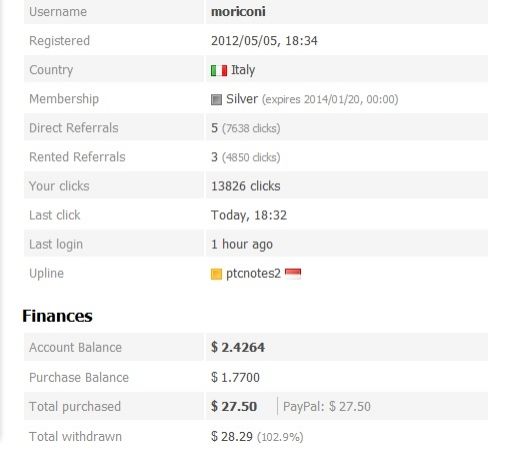Click the Silver membership badge icon
Viewport: 530px width, 461px height.
pyautogui.click(x=216, y=100)
